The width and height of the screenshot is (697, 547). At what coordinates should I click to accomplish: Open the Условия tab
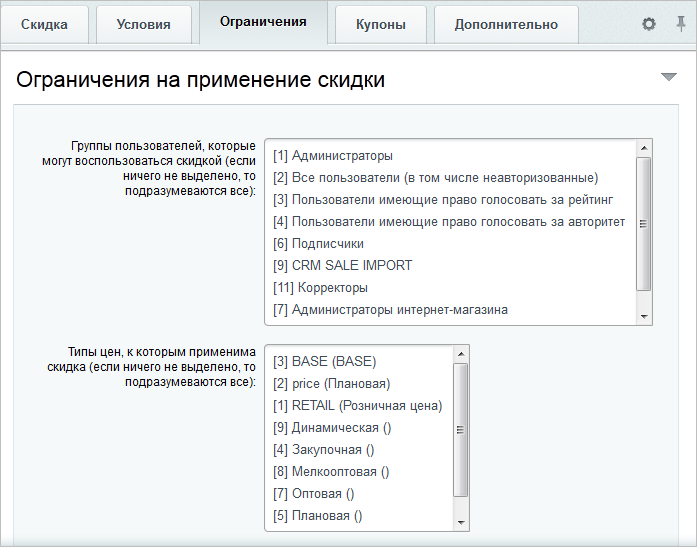click(143, 25)
